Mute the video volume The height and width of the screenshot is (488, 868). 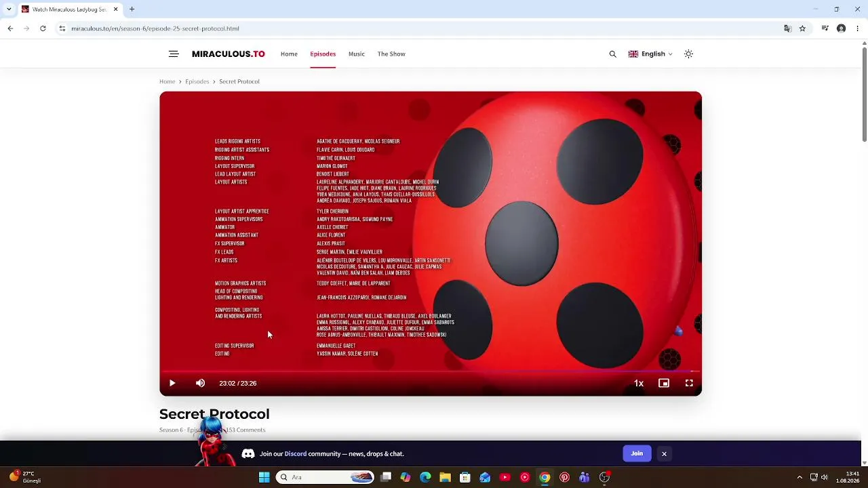[201, 383]
